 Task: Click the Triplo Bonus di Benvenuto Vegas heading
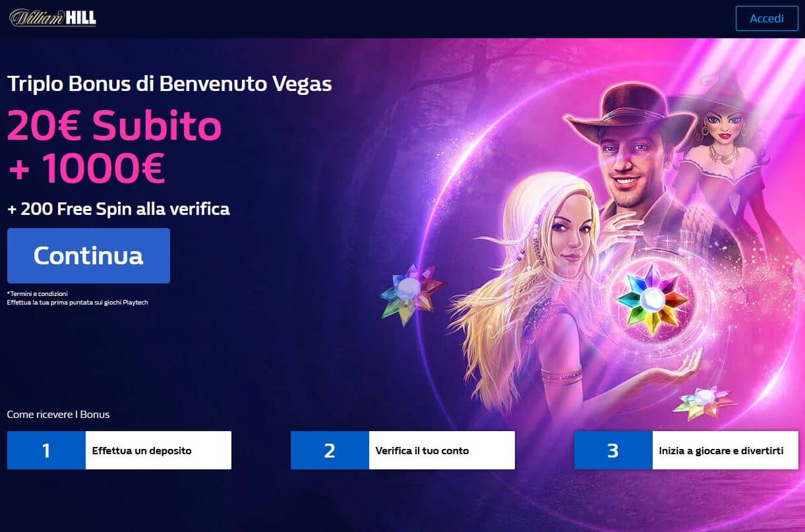tap(169, 84)
